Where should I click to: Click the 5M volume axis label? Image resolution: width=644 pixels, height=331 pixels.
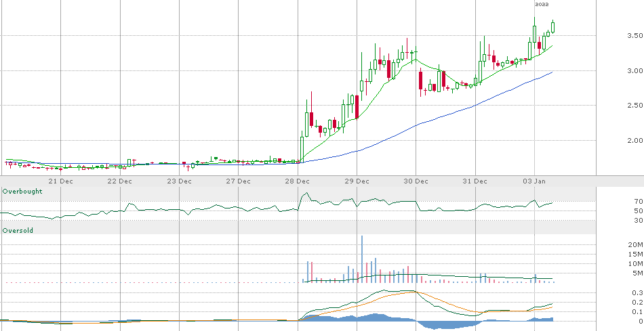(639, 273)
